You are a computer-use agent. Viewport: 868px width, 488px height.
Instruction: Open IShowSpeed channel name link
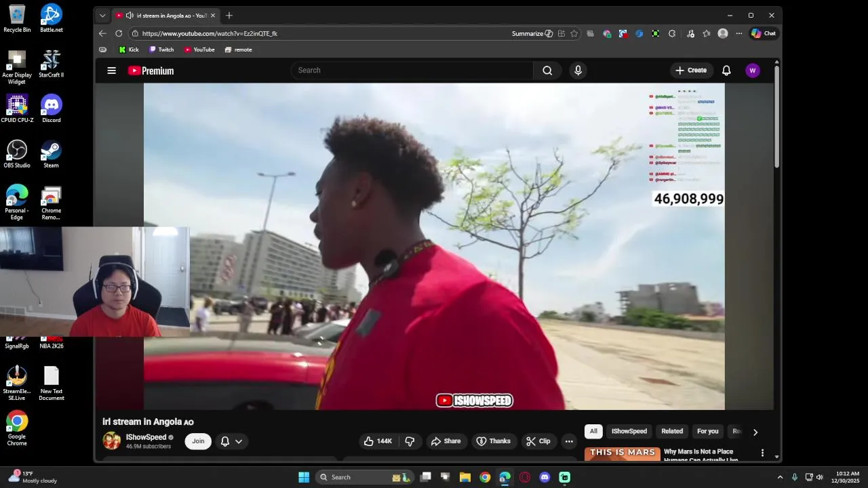click(x=146, y=437)
